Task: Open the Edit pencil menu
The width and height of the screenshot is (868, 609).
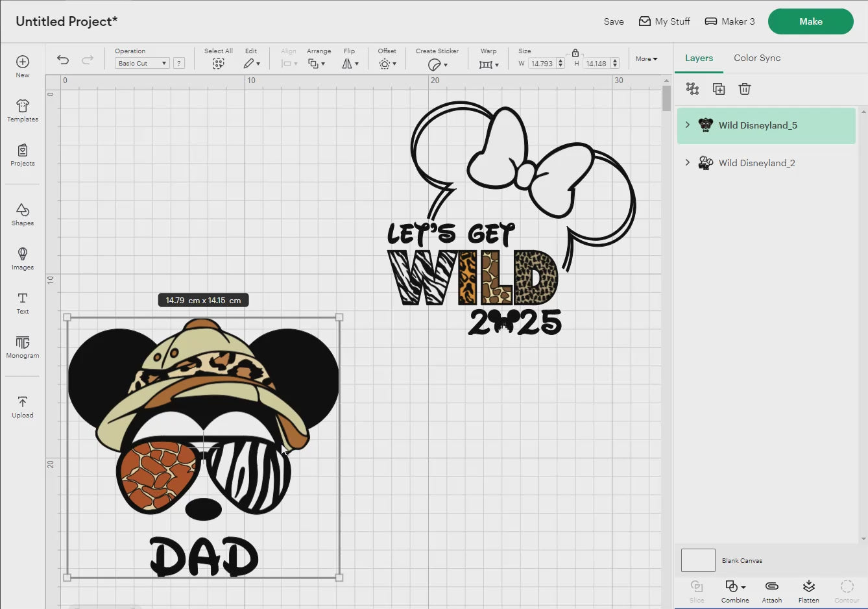Action: [252, 64]
